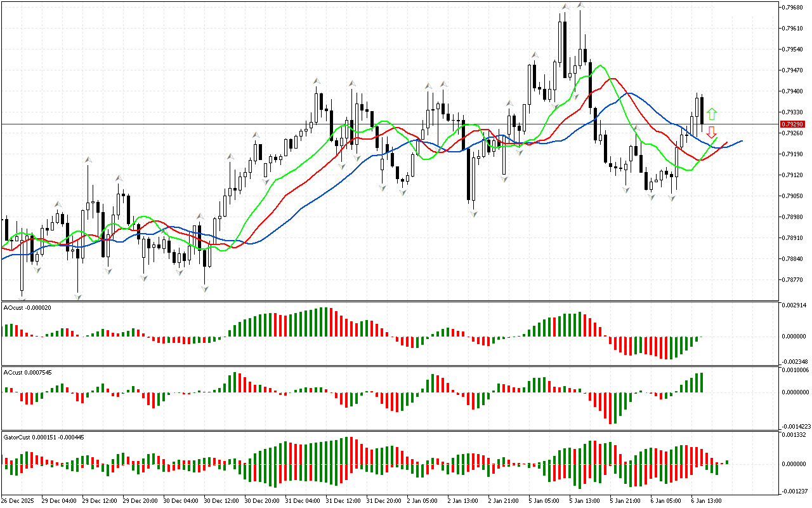This screenshot has height=508, width=812.
Task: Select the current price tag 0.79290
Action: point(792,124)
